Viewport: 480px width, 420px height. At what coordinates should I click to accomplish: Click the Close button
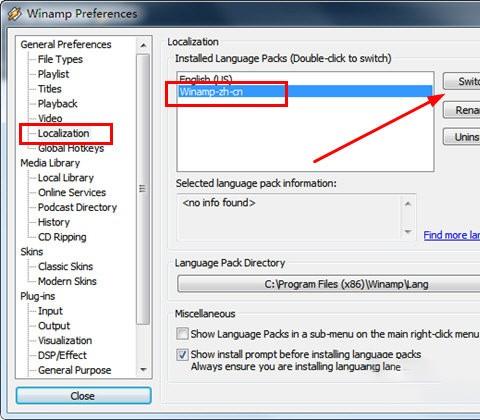pos(83,396)
